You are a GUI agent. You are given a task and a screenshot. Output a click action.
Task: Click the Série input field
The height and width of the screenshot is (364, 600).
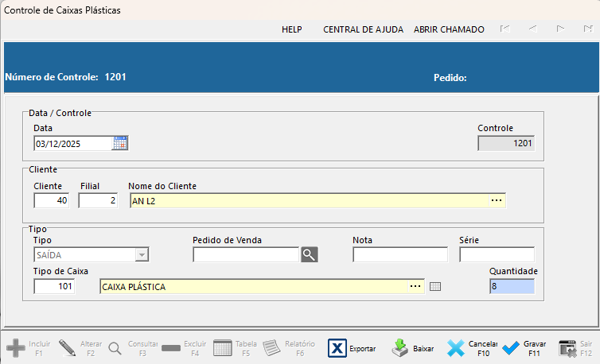pyautogui.click(x=496, y=254)
